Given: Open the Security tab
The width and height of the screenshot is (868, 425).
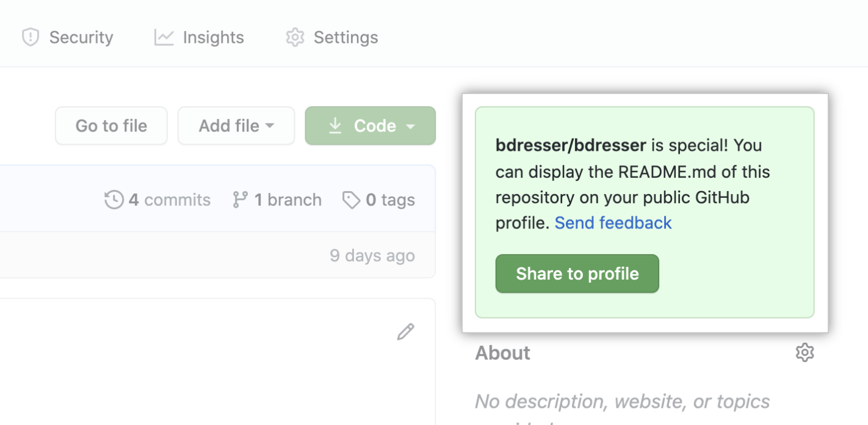Looking at the screenshot, I should [81, 37].
